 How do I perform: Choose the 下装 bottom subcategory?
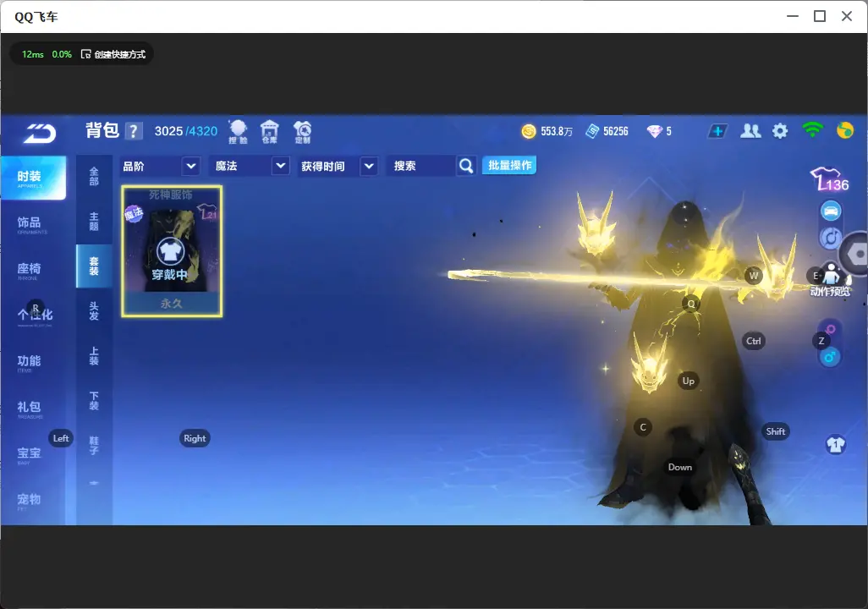pos(94,401)
